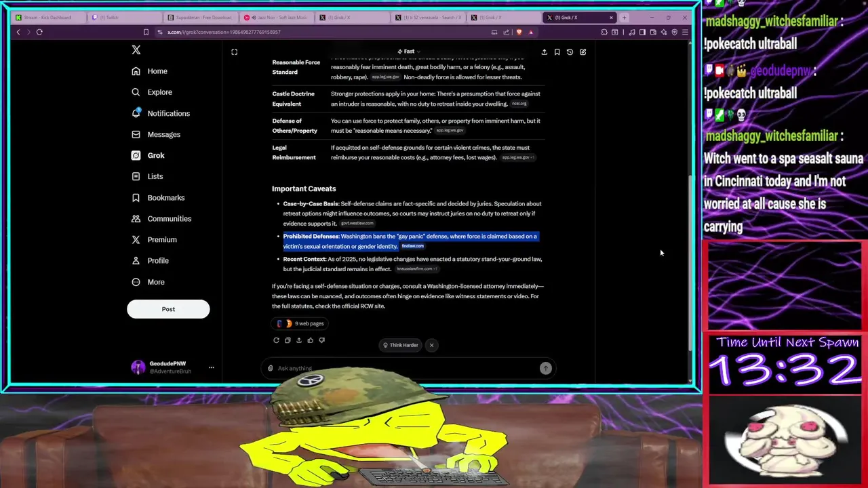Open Messages in the sidebar
Image resolution: width=868 pixels, height=488 pixels.
[156, 134]
